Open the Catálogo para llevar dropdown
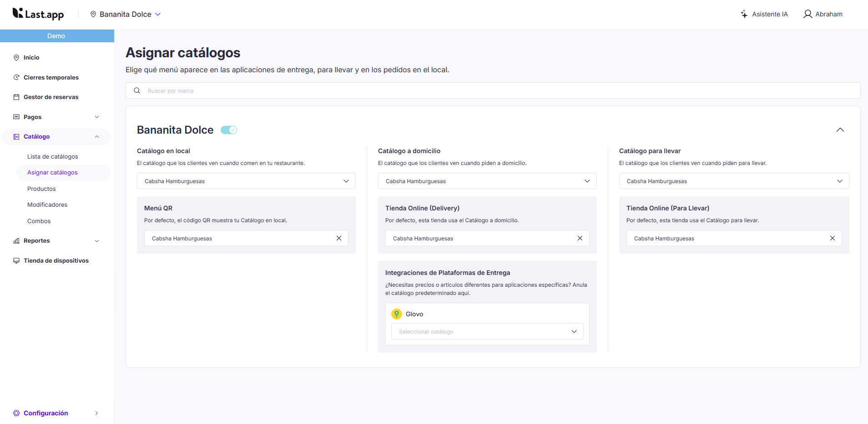The height and width of the screenshot is (424, 868). click(734, 181)
